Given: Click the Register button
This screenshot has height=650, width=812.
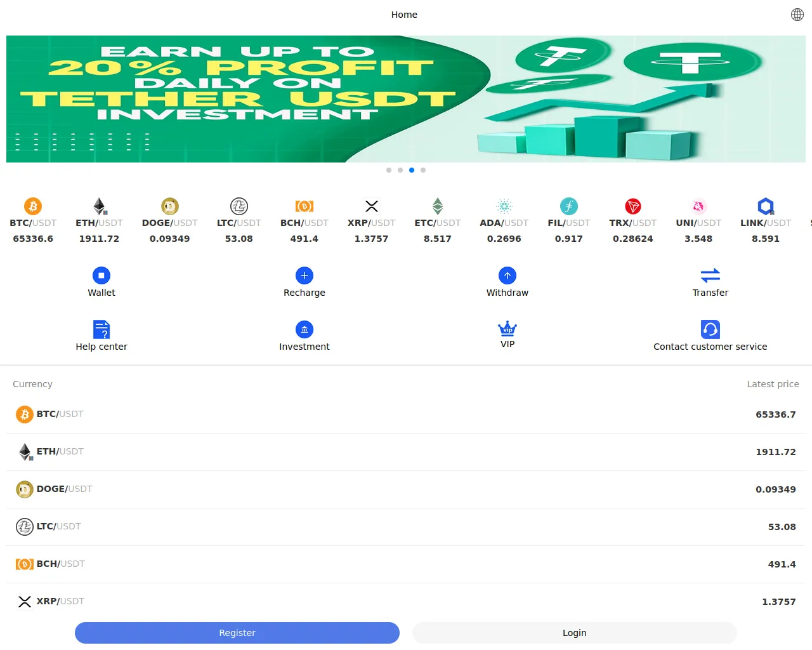Looking at the screenshot, I should [237, 633].
